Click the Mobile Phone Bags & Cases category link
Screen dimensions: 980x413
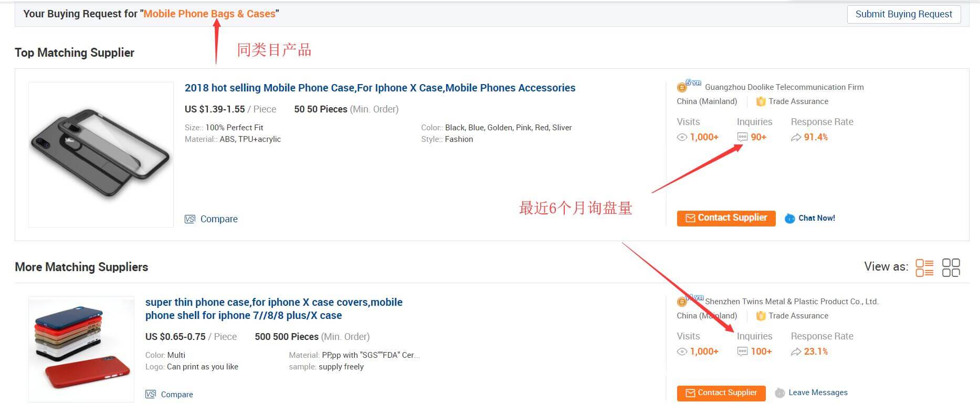(x=209, y=14)
